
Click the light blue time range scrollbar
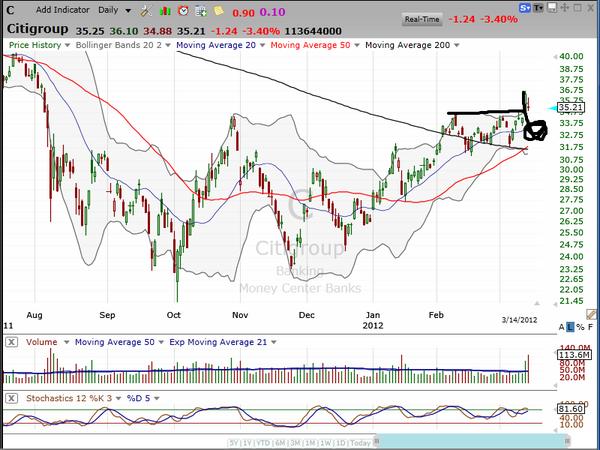tap(472, 440)
